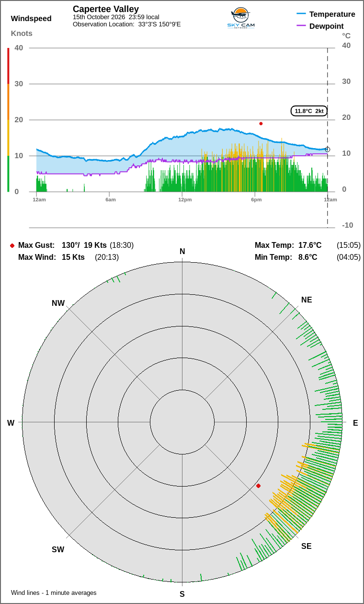Click the Windspeed heading
364x604 pixels.
click(31, 19)
